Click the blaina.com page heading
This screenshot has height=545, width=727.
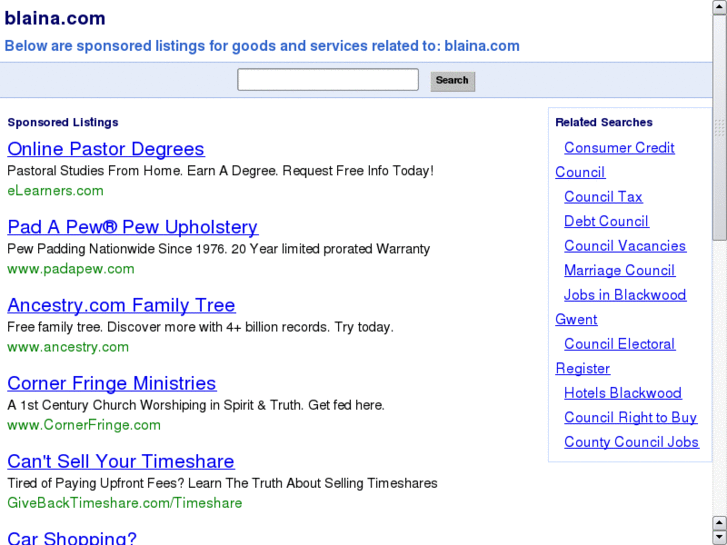click(x=55, y=19)
